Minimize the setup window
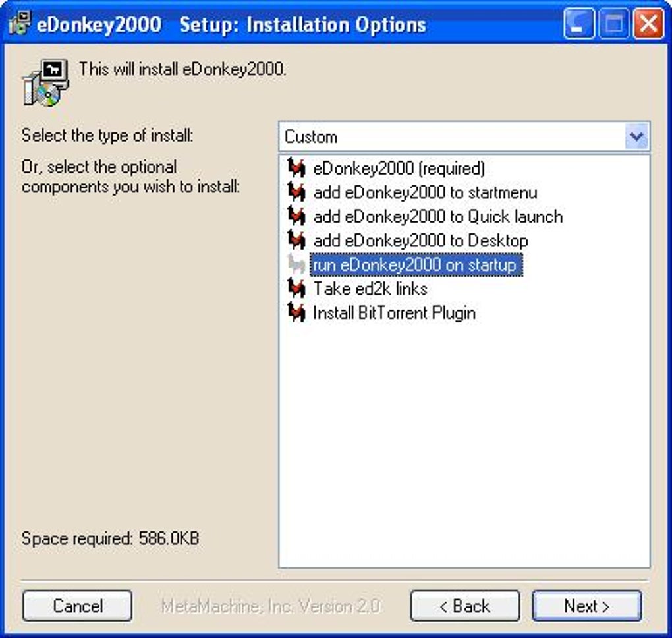The height and width of the screenshot is (638, 672). (x=578, y=24)
